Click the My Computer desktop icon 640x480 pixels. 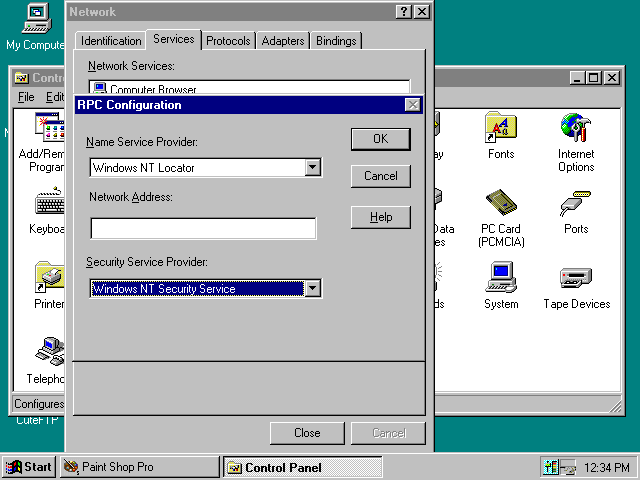[35, 19]
